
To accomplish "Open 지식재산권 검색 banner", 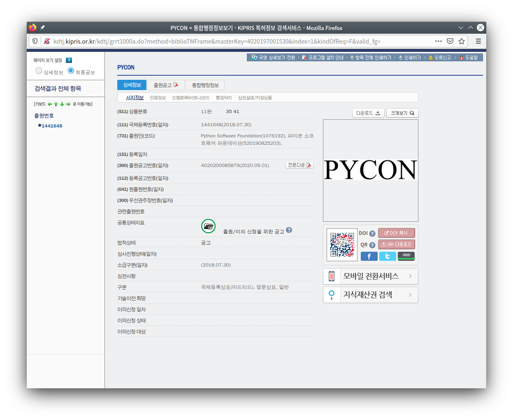I will [371, 295].
